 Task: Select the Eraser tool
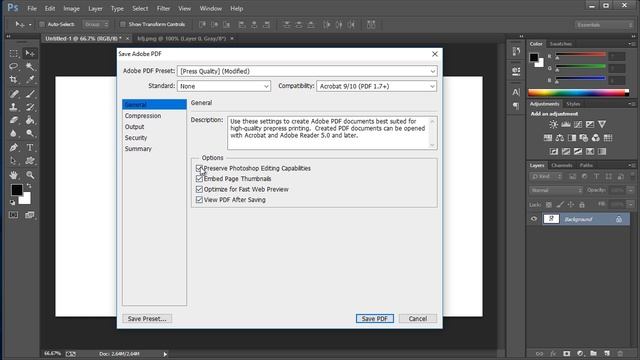point(13,120)
